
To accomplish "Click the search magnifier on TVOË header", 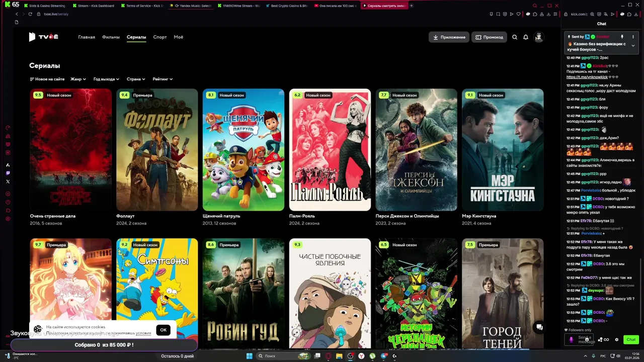I will pyautogui.click(x=515, y=37).
